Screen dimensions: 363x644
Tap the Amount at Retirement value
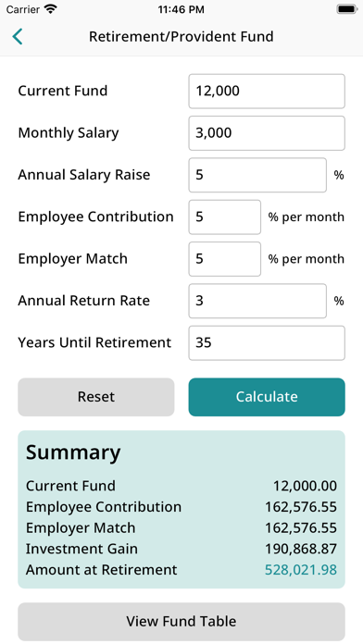(301, 570)
